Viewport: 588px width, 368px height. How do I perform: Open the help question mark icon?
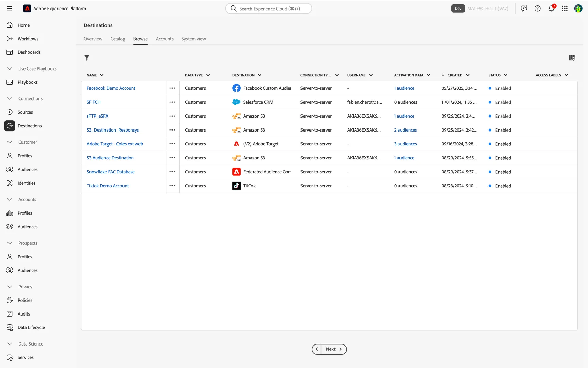[538, 9]
